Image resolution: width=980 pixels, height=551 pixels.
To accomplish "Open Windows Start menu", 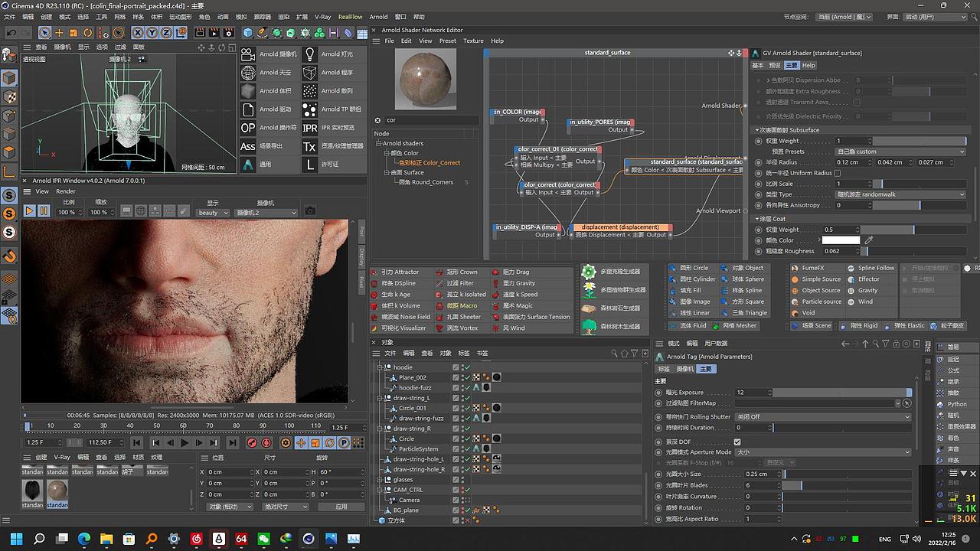I will click(x=16, y=539).
